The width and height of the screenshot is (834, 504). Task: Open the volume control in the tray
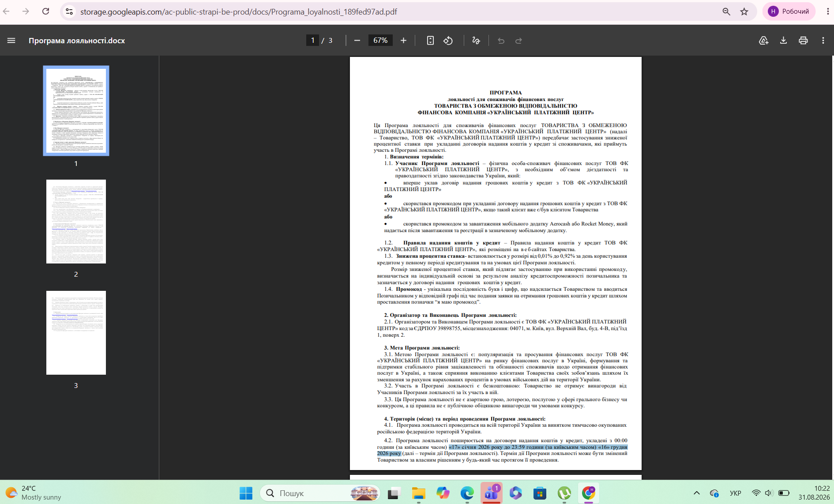769,493
